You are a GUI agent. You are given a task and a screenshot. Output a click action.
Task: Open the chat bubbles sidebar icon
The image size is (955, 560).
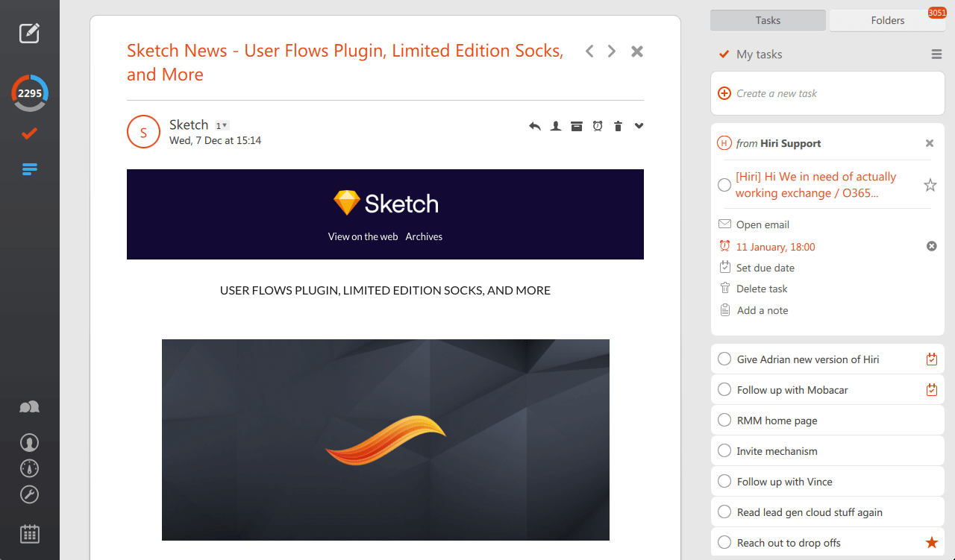pyautogui.click(x=29, y=407)
